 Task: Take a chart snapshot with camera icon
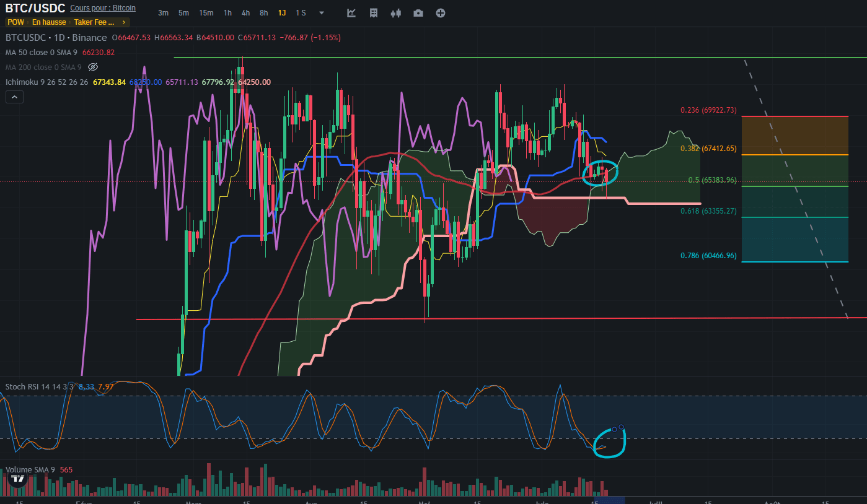[418, 13]
